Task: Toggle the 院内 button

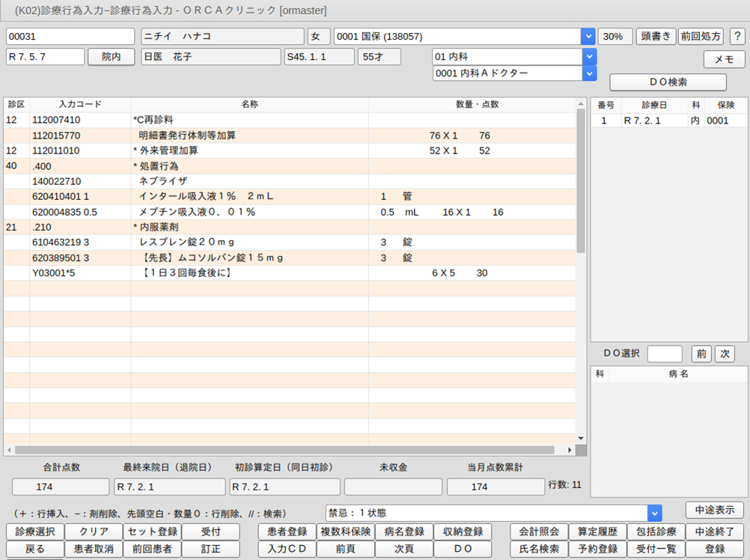Action: tap(111, 57)
